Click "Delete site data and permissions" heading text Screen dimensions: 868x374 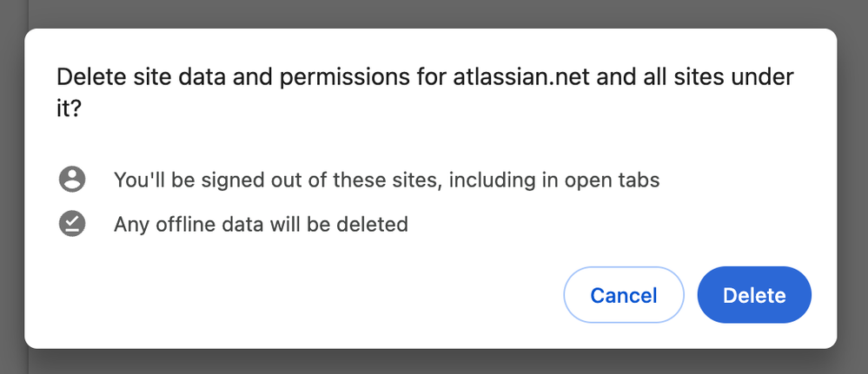(234, 77)
